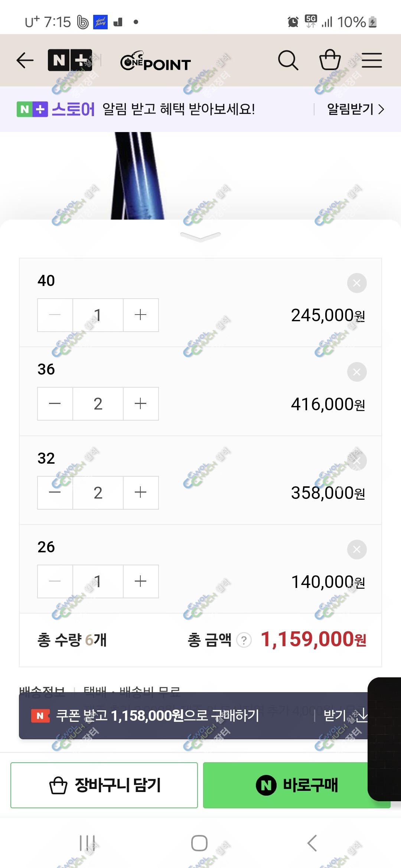Remove the option 40 item
Image resolution: width=401 pixels, height=868 pixels.
click(x=357, y=283)
